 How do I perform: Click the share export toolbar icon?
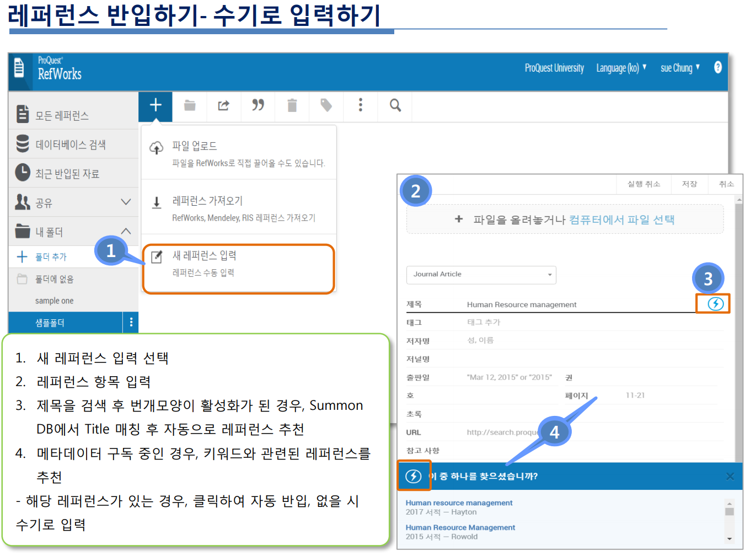click(224, 105)
